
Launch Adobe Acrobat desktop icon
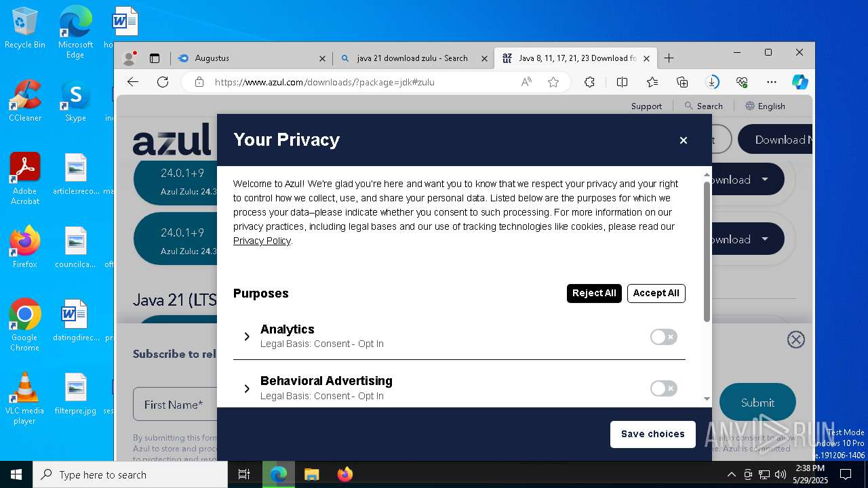click(x=25, y=178)
